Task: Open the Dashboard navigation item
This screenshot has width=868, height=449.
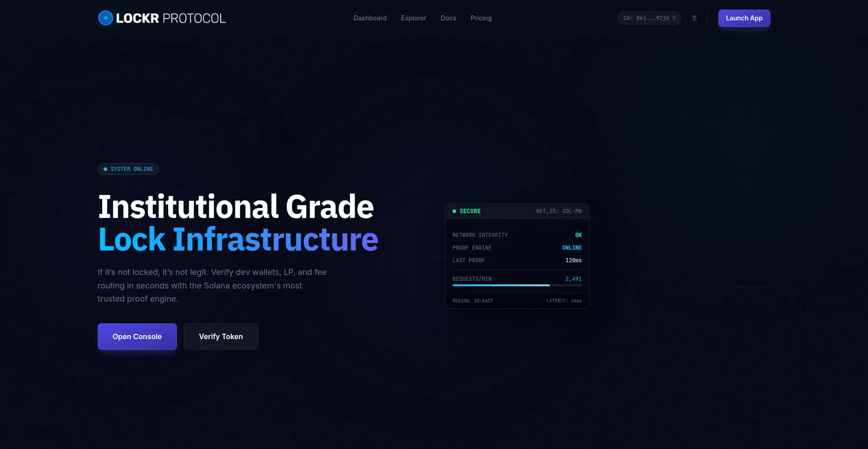Action: [x=370, y=18]
